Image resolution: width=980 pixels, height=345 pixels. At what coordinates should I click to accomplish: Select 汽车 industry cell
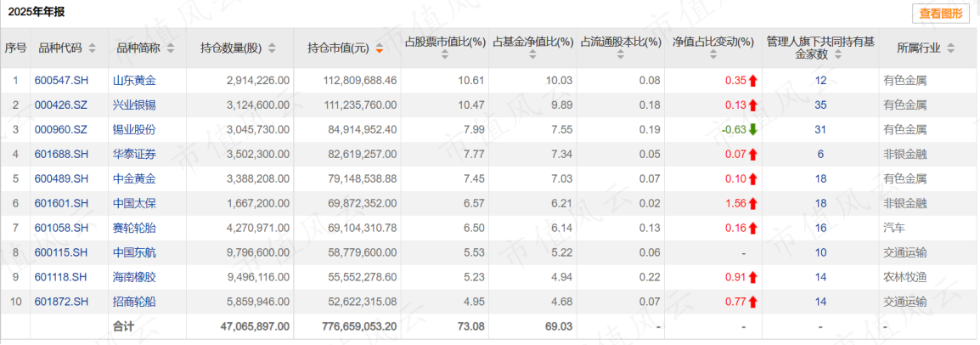point(894,228)
